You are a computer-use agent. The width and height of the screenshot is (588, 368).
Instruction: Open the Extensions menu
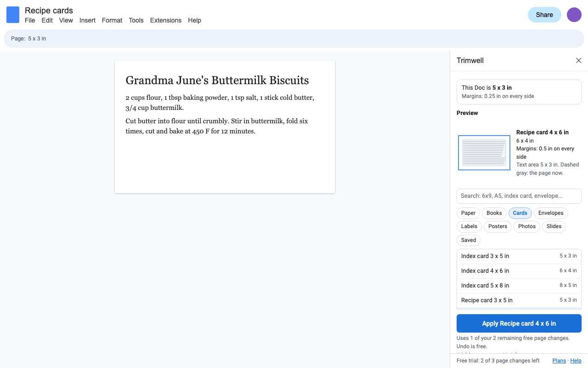166,20
